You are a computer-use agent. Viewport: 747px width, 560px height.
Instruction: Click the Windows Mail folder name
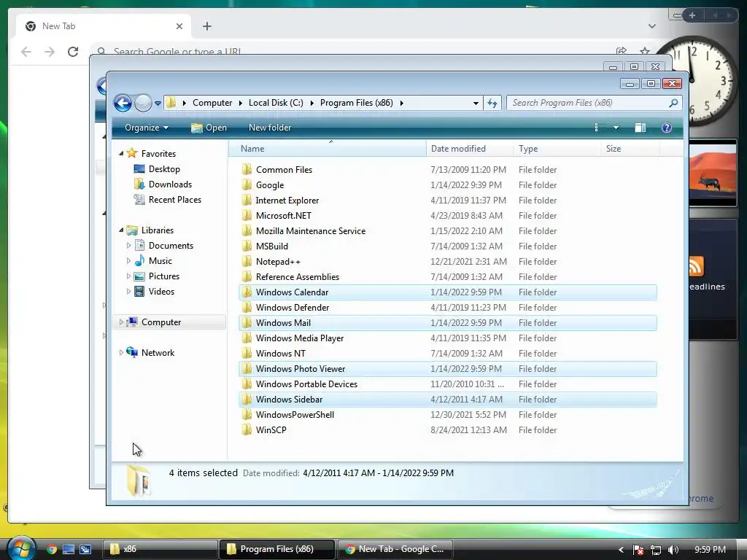[x=283, y=323]
